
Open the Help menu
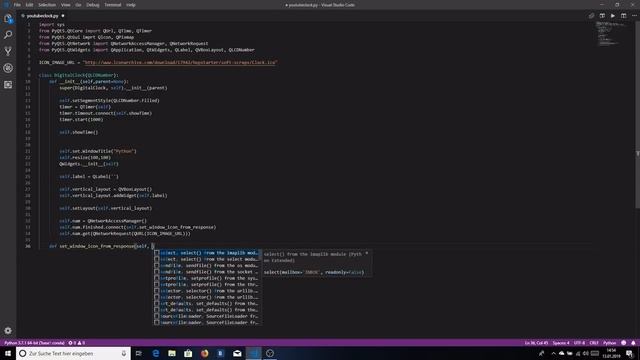pos(131,5)
